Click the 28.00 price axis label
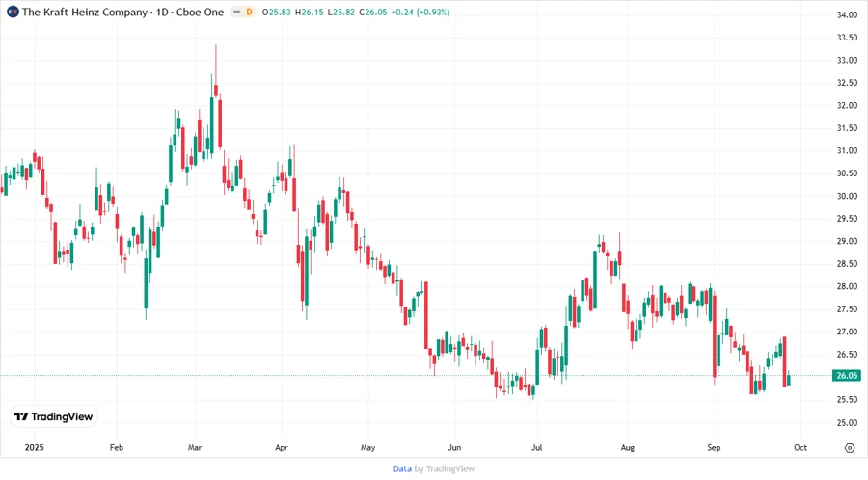The width and height of the screenshot is (868, 480). (x=847, y=287)
